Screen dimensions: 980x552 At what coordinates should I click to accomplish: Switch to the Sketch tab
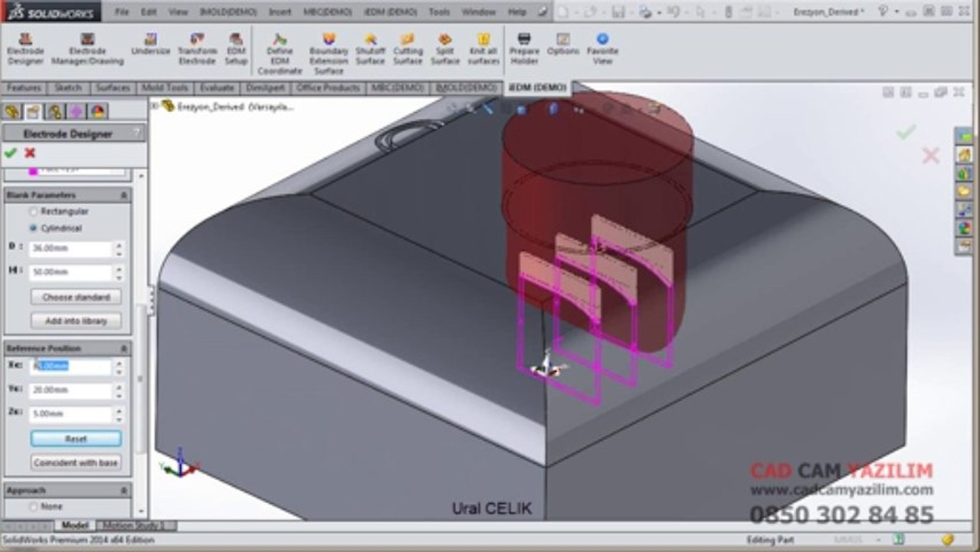click(68, 88)
